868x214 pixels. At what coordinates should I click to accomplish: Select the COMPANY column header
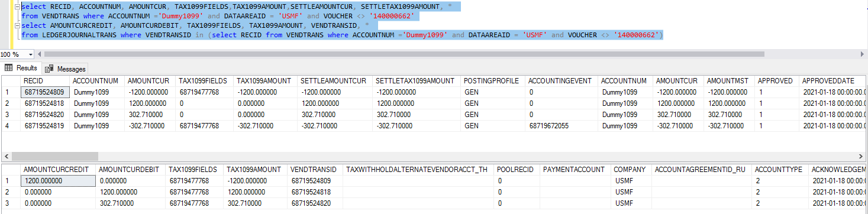[631, 170]
